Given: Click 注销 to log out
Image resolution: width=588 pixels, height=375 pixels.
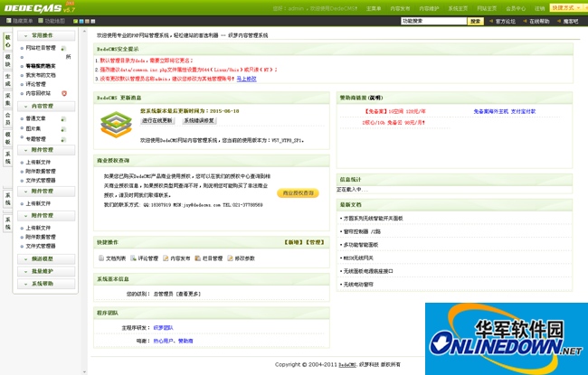Looking at the screenshot, I should tap(540, 9).
